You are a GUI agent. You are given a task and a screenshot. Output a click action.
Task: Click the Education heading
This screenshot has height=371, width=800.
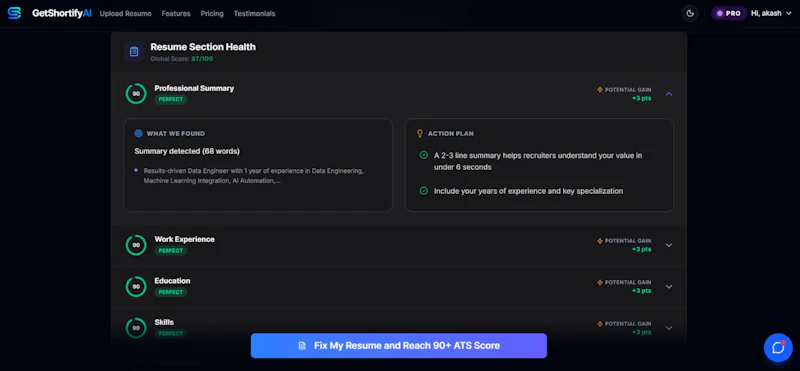[x=172, y=281]
